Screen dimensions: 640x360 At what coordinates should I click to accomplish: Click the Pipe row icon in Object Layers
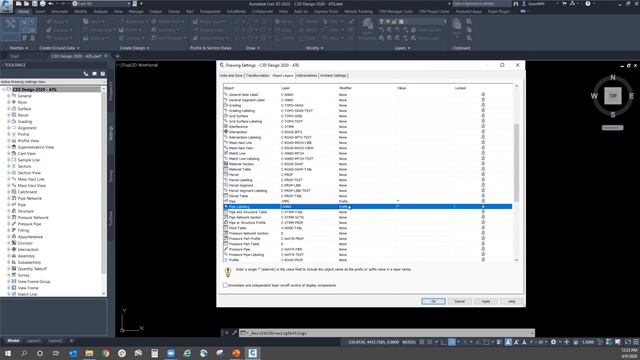point(226,201)
